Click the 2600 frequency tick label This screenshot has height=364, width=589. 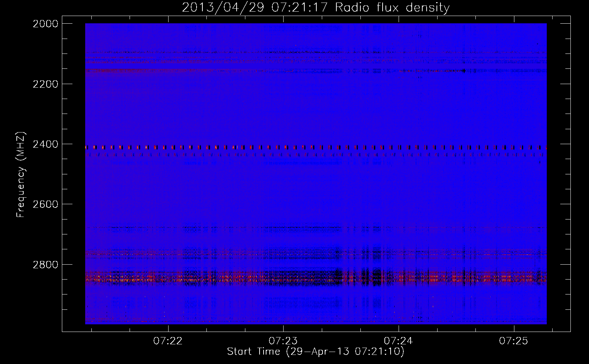(46, 204)
